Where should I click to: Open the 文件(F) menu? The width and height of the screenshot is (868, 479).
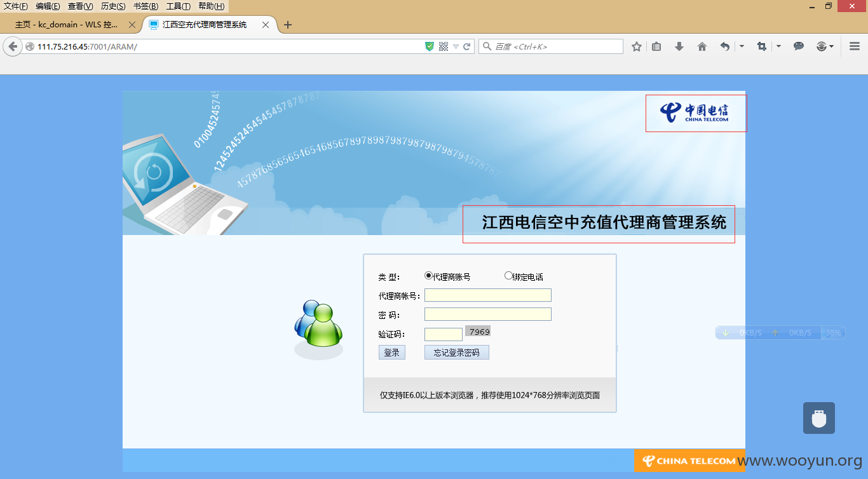point(16,6)
